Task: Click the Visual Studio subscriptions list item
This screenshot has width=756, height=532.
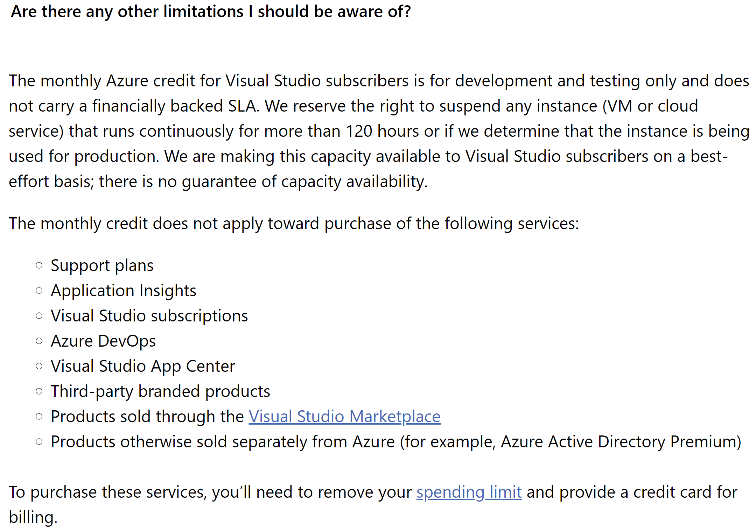Action: tap(149, 316)
